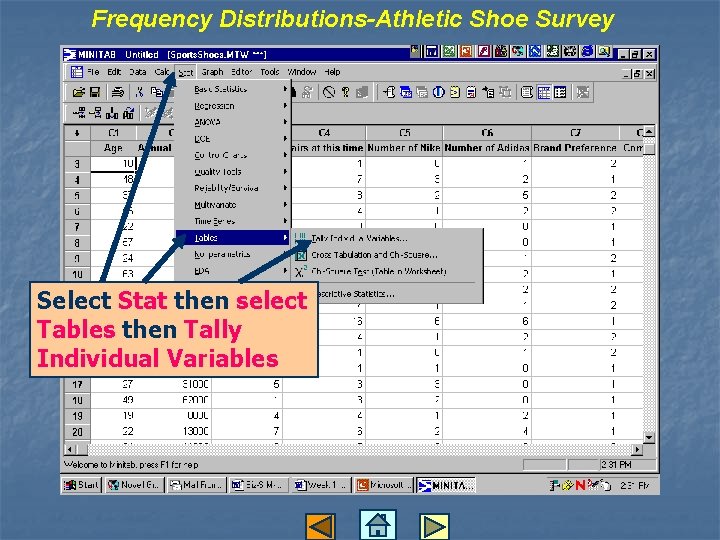The image size is (720, 540).
Task: Click the vertical scrollbar down arrow
Action: [x=649, y=438]
